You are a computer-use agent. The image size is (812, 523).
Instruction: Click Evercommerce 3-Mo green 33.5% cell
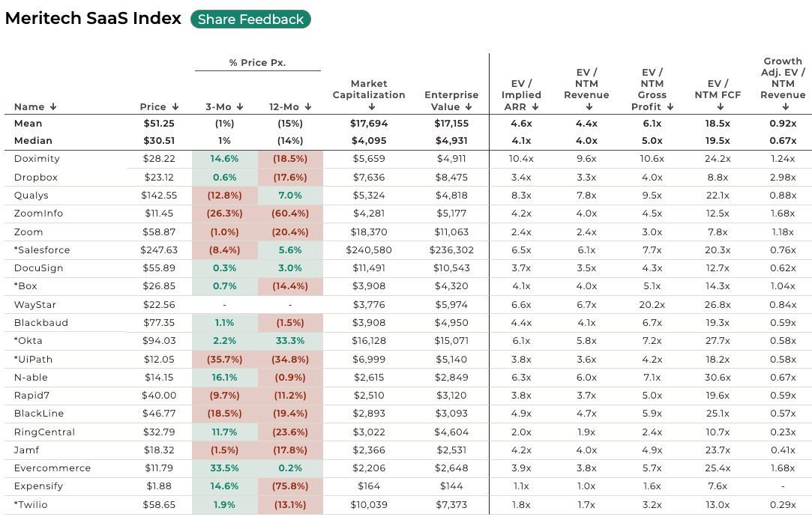pos(224,468)
